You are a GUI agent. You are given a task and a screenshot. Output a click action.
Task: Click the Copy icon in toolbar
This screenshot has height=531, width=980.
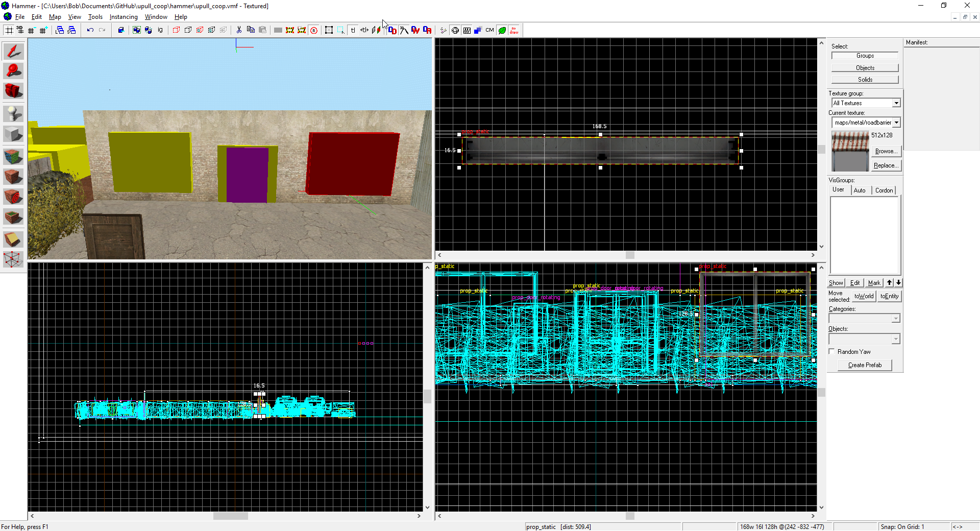tap(251, 30)
